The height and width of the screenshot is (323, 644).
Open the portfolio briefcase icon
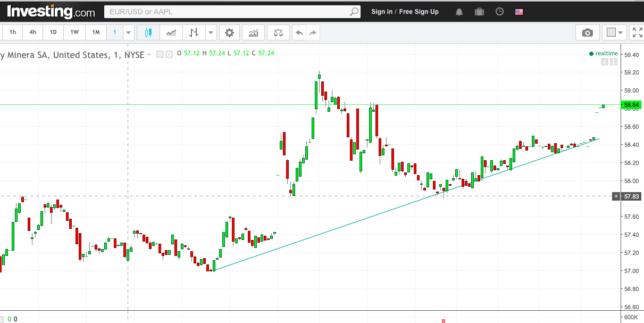479,12
